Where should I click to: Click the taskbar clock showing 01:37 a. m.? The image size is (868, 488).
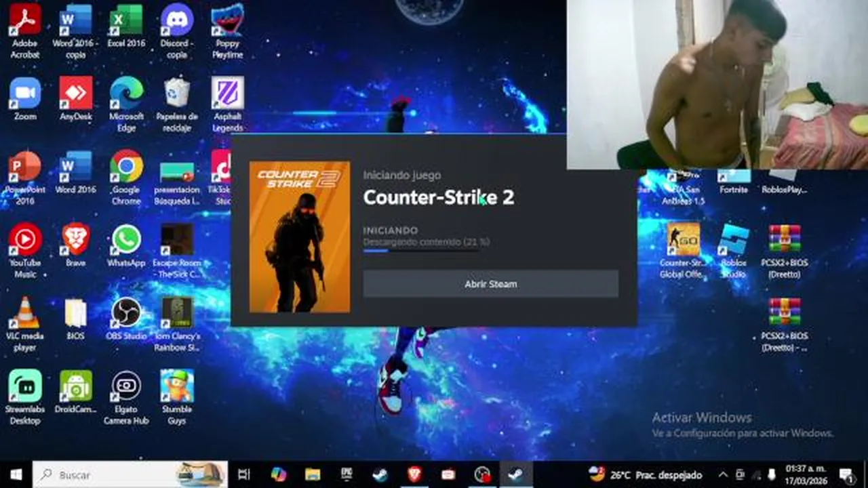tap(806, 474)
